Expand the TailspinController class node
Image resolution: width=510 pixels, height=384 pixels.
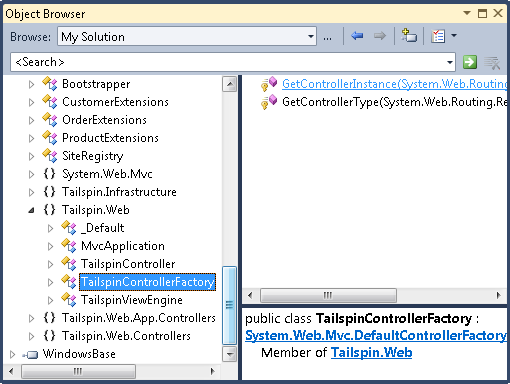coord(50,264)
